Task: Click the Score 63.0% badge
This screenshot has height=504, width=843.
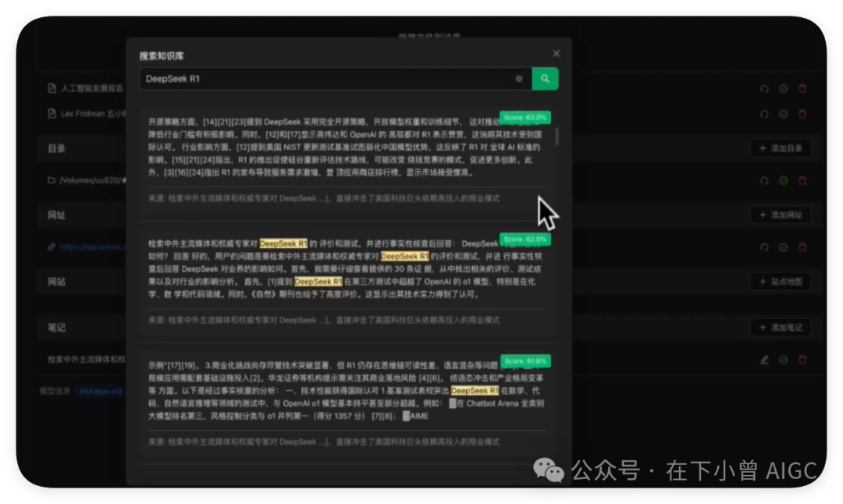Action: click(525, 117)
